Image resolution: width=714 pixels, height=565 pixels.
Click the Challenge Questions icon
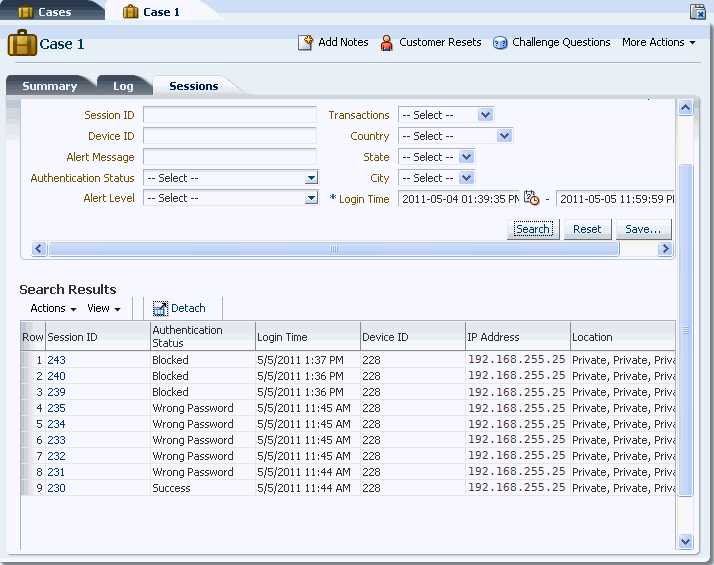(x=500, y=43)
